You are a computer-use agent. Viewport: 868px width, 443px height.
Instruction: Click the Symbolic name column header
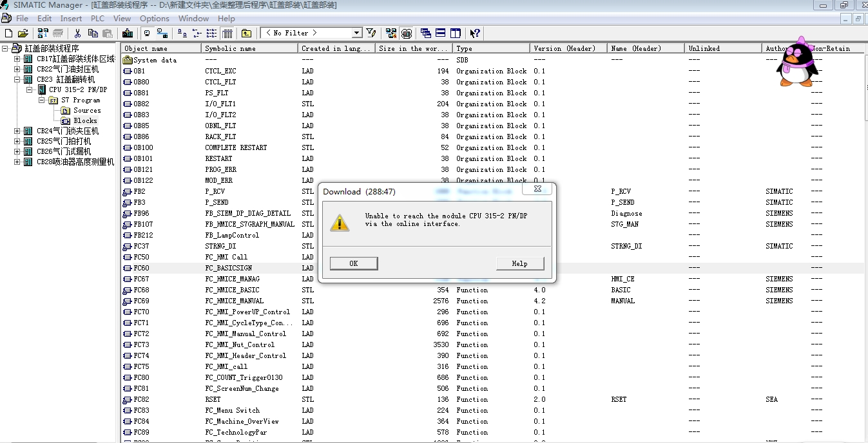[230, 48]
